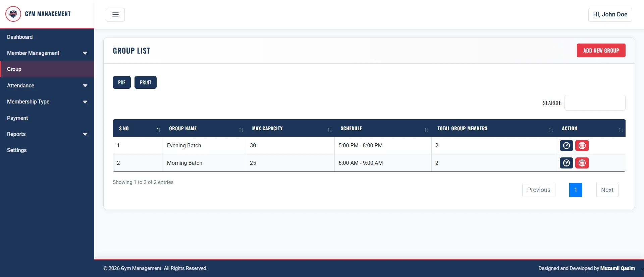Go to Previous page
This screenshot has width=644, height=277.
(539, 190)
